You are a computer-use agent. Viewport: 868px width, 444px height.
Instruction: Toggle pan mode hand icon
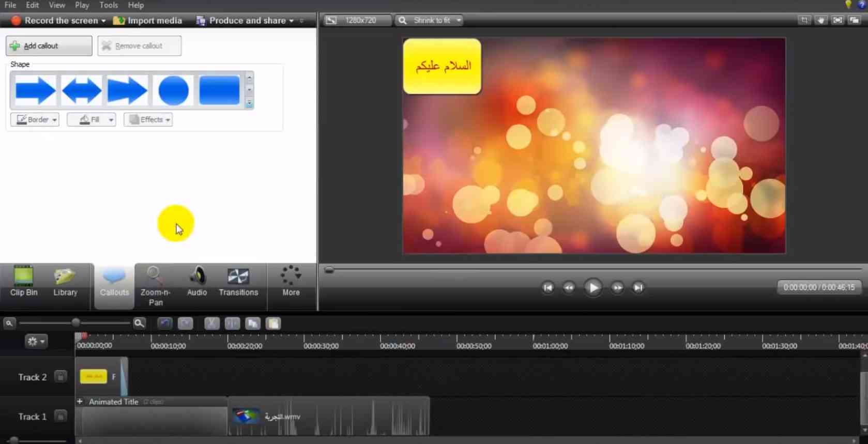[x=821, y=20]
